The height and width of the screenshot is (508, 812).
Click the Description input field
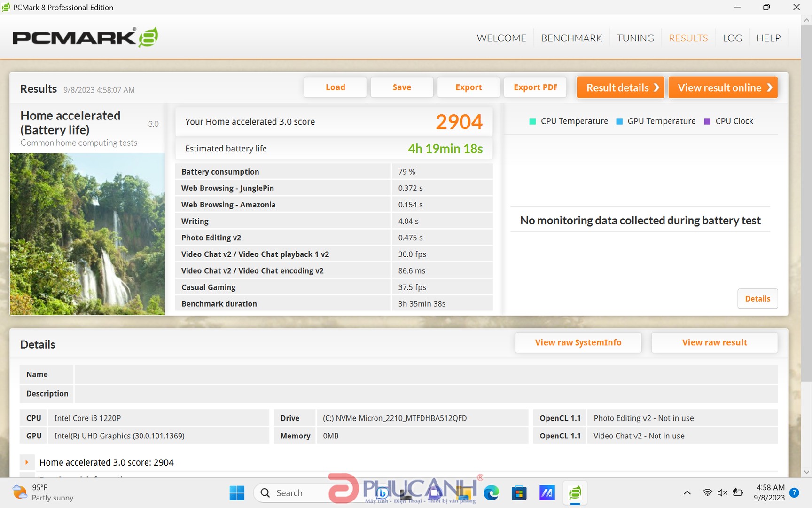426,394
